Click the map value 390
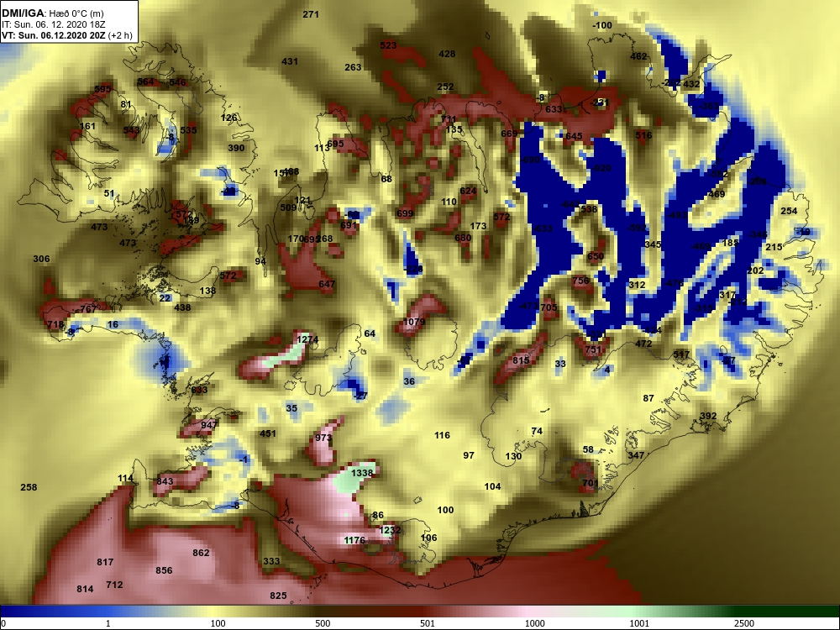 coord(236,148)
